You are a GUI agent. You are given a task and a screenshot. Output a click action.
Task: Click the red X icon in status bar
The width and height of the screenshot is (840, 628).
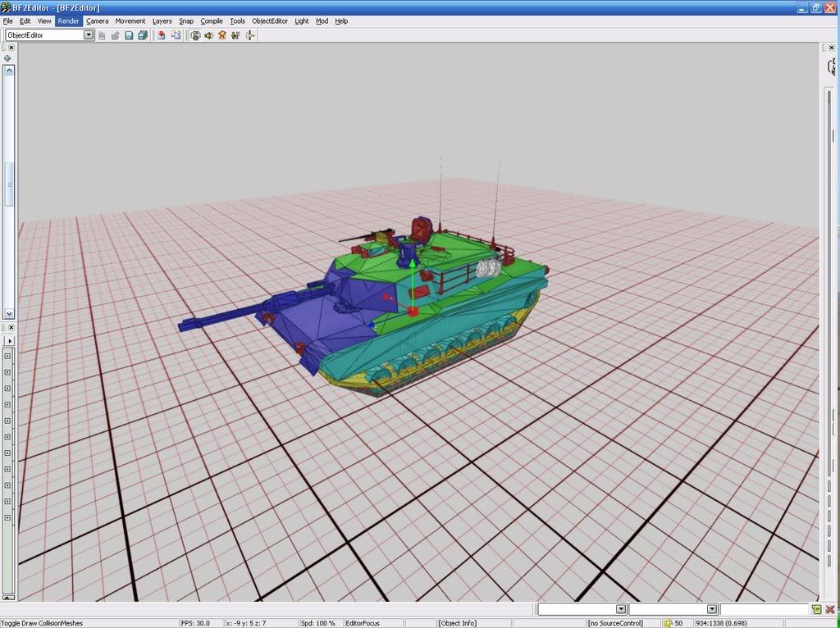pyautogui.click(x=830, y=610)
